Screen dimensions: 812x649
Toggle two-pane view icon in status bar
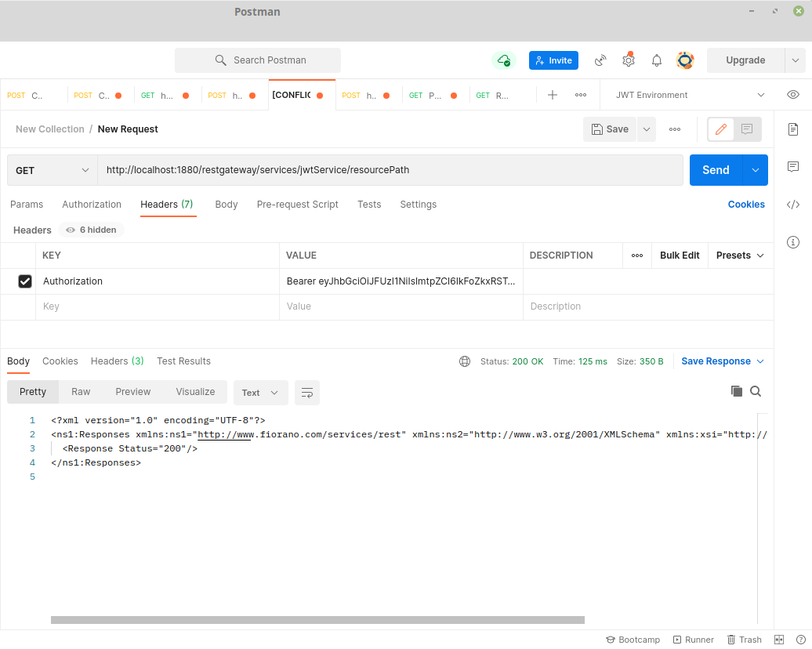pos(779,640)
